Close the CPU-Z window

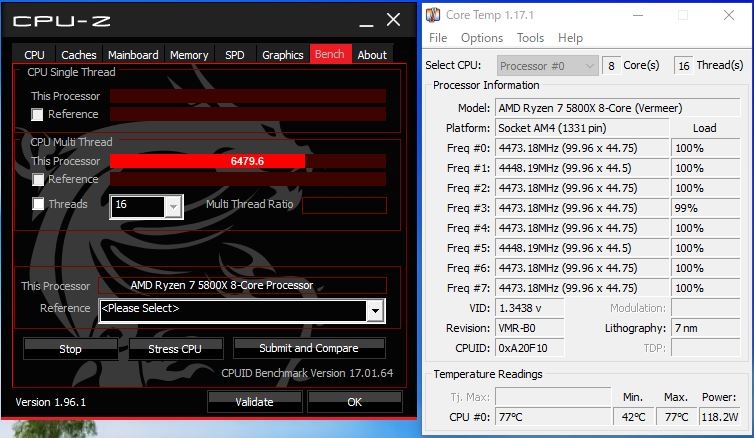click(393, 20)
